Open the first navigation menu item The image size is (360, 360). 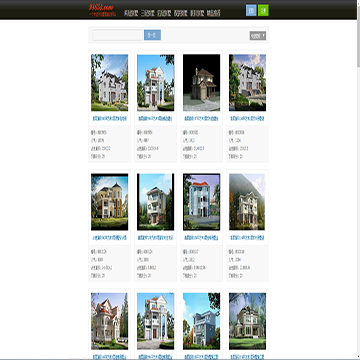pyautogui.click(x=131, y=13)
